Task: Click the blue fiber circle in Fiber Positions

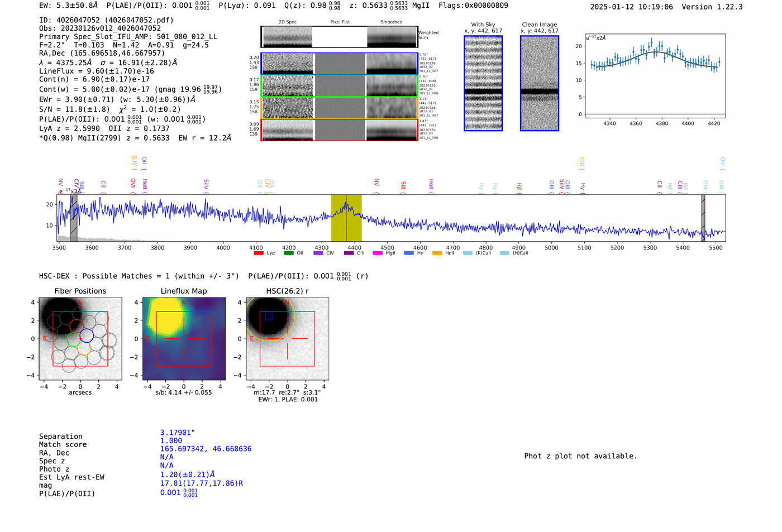Action: tap(87, 336)
